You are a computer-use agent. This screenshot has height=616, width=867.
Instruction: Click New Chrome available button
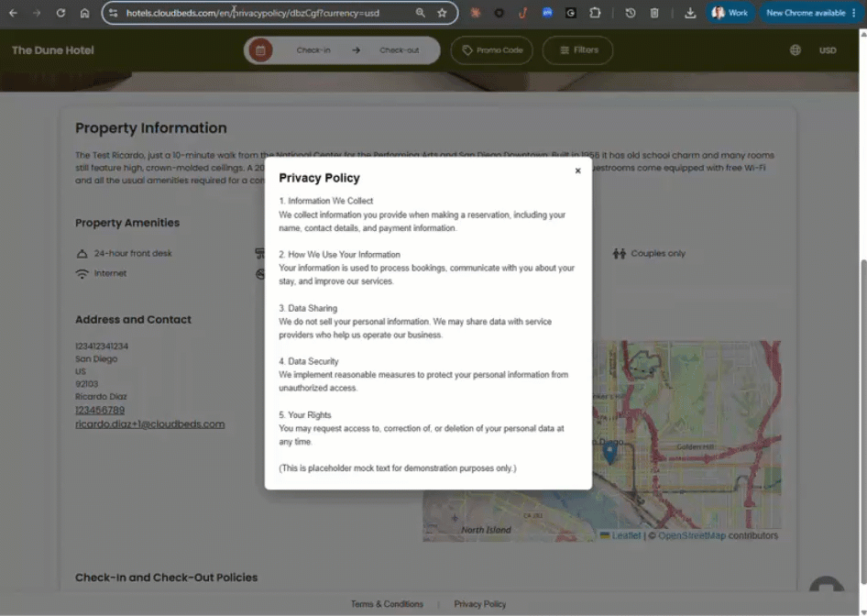click(806, 13)
